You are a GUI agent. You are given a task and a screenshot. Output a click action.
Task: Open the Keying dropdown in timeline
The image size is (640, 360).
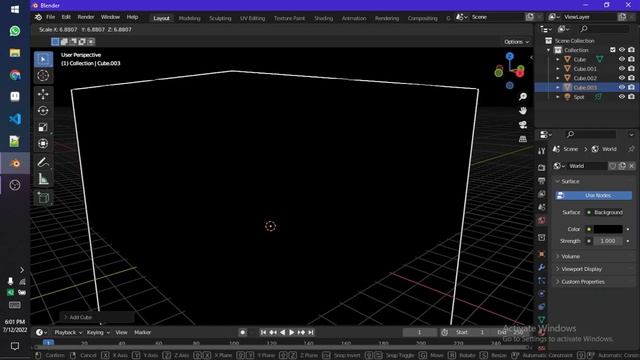click(98, 332)
